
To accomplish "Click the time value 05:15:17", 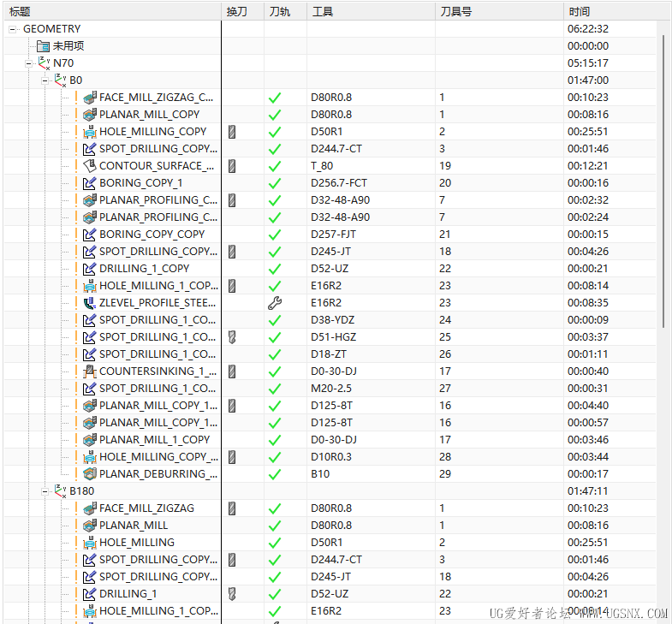I will pos(588,63).
